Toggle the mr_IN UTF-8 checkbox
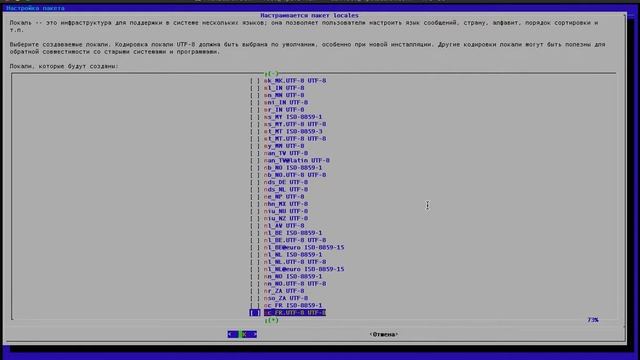The image size is (640, 360). click(x=255, y=110)
